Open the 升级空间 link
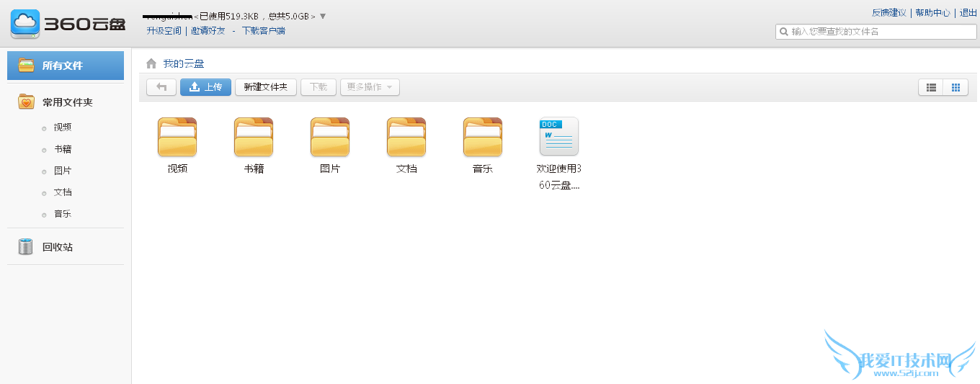Viewport: 980px width, 384px height. pos(164,31)
